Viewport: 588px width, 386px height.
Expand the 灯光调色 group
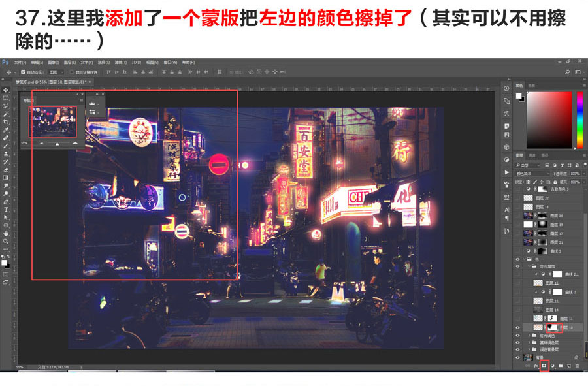pos(529,336)
